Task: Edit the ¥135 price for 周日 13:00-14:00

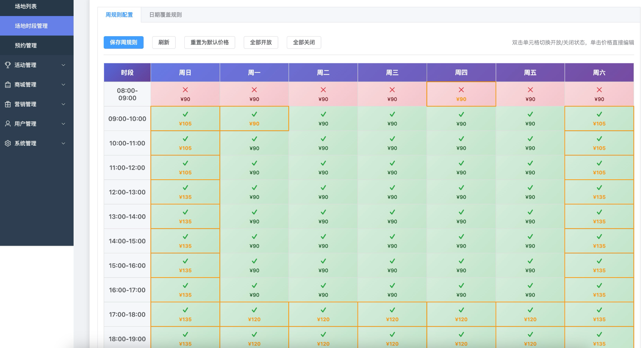Action: pyautogui.click(x=185, y=222)
